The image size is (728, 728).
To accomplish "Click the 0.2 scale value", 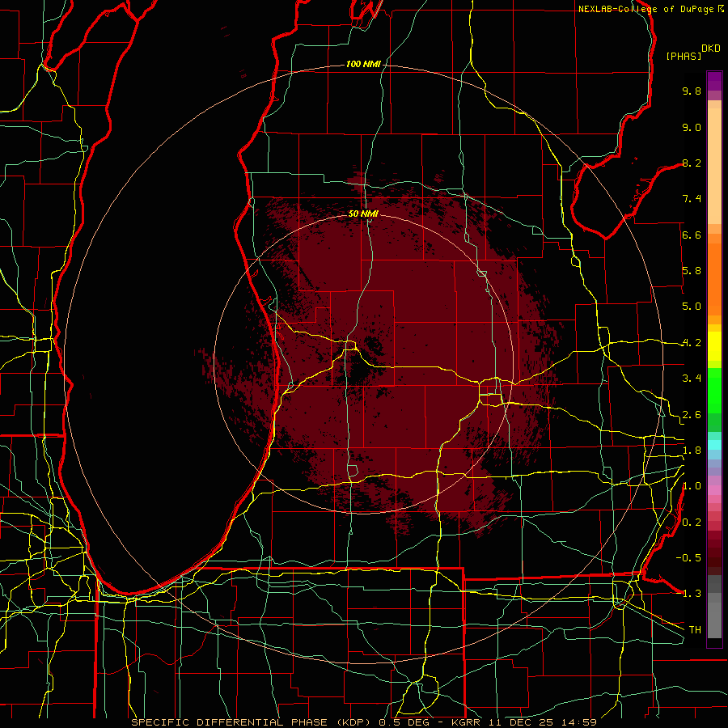I will (x=692, y=523).
